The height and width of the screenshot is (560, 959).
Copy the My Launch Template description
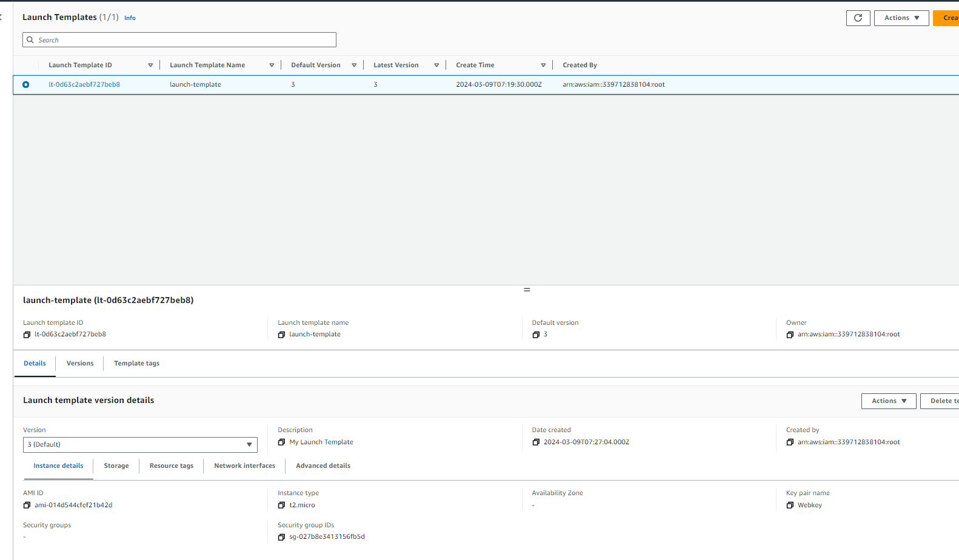click(281, 442)
